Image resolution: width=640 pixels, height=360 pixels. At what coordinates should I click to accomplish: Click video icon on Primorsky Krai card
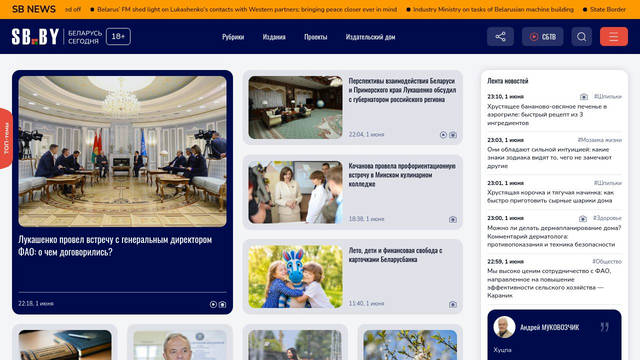coord(443,135)
